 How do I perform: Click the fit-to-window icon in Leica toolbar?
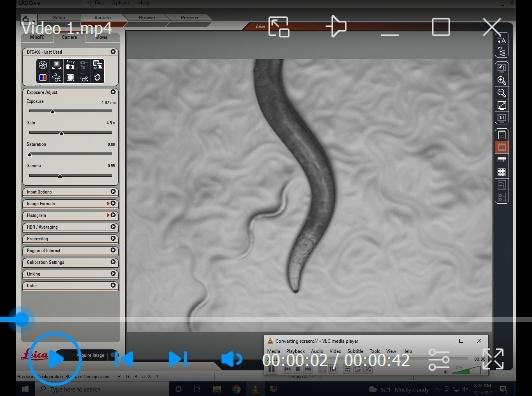point(502,105)
